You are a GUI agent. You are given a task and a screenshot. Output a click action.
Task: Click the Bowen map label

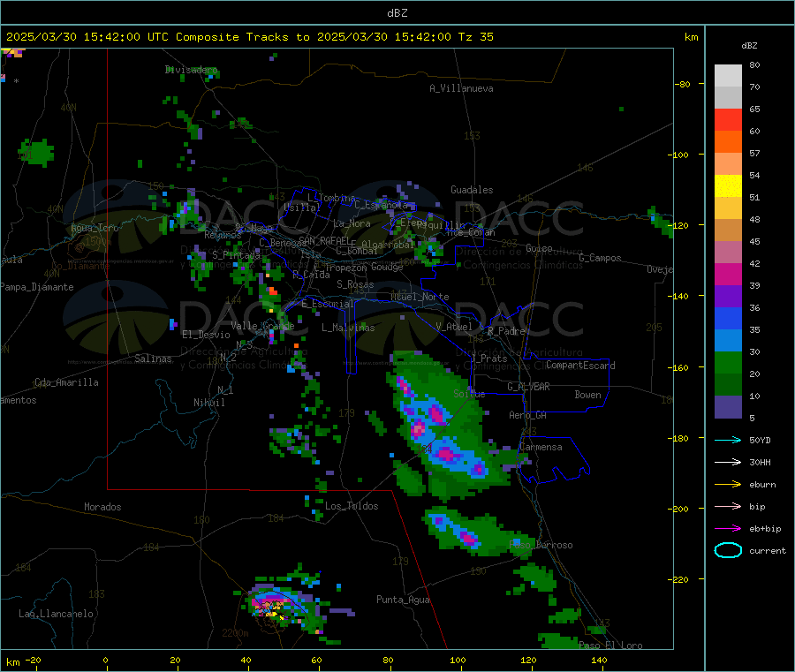click(x=588, y=395)
